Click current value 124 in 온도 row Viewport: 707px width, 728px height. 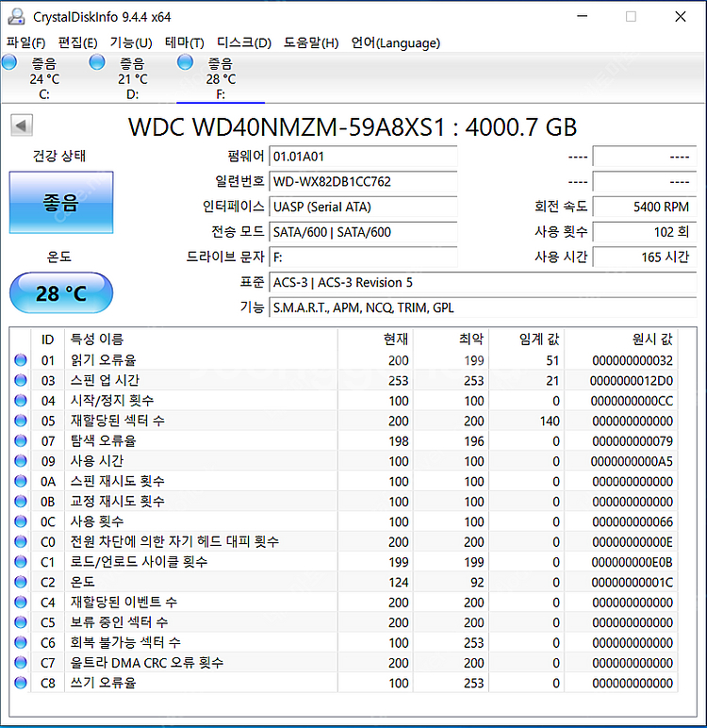point(399,582)
